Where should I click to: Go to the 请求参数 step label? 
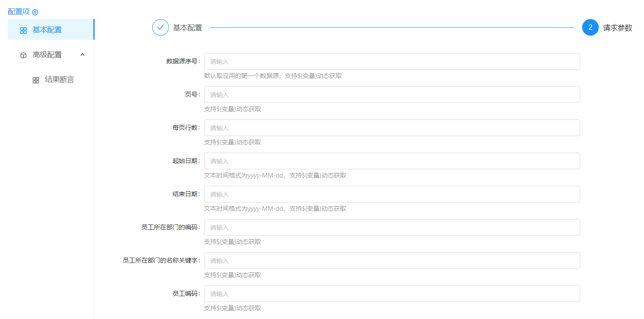click(x=617, y=28)
